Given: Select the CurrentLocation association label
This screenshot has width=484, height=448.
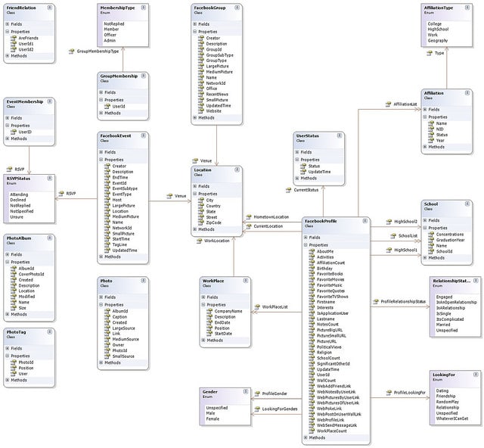Looking at the screenshot, I should (x=268, y=226).
